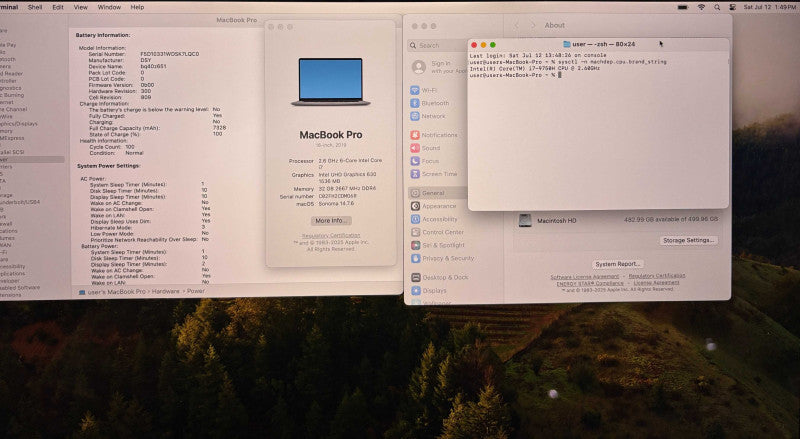Open Privacy & Security settings
The image size is (800, 439).
click(442, 258)
